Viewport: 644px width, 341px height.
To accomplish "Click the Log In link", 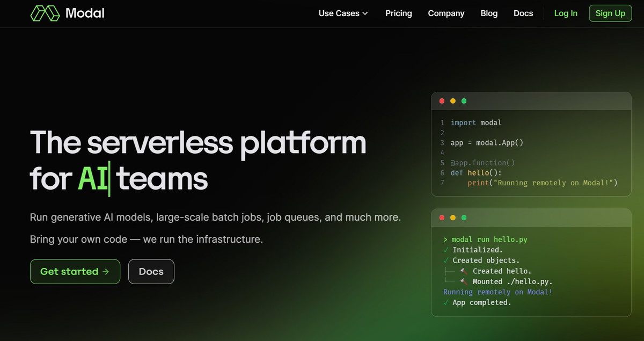I will 566,13.
